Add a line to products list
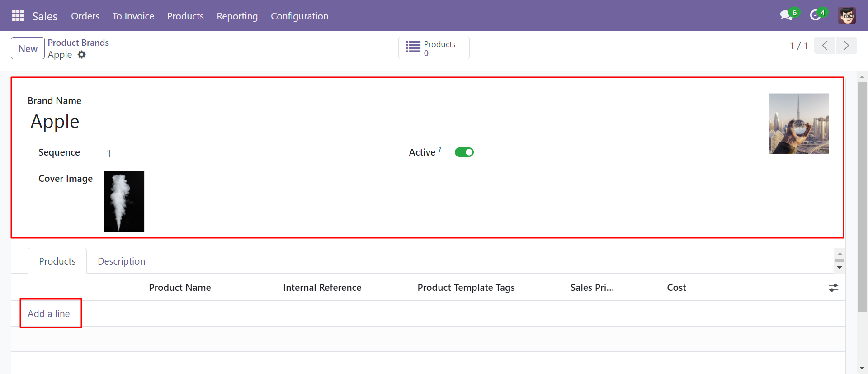 click(49, 313)
